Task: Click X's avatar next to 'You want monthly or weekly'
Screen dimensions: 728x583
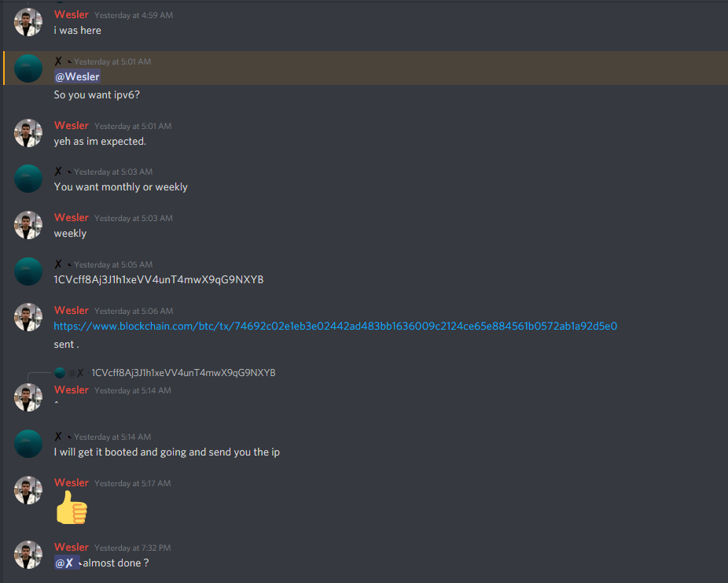Action: [x=28, y=179]
